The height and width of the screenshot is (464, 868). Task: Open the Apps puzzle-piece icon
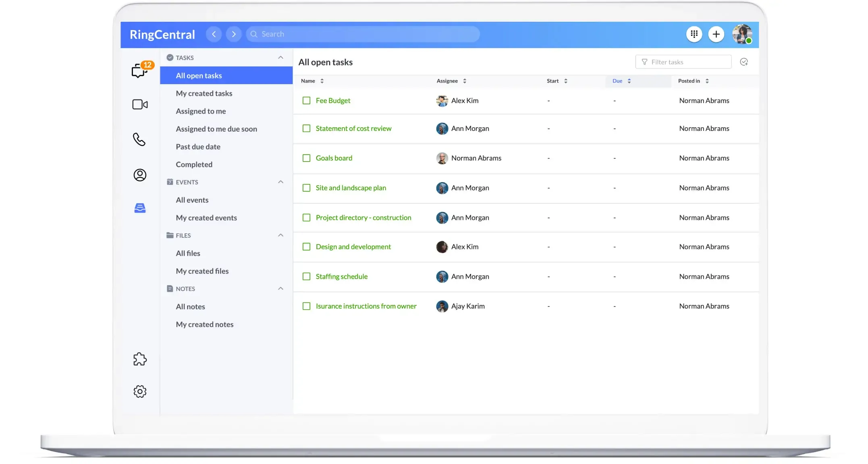140,359
